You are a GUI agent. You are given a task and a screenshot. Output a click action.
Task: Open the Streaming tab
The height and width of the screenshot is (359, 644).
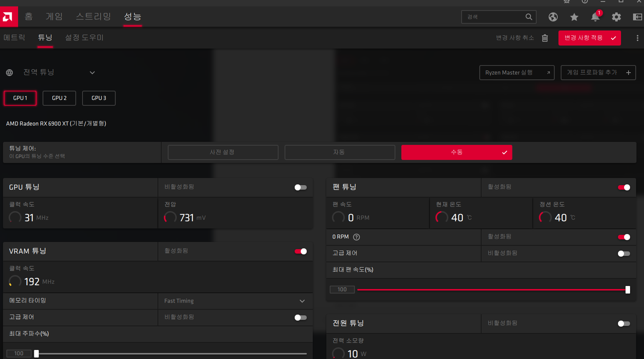(93, 17)
